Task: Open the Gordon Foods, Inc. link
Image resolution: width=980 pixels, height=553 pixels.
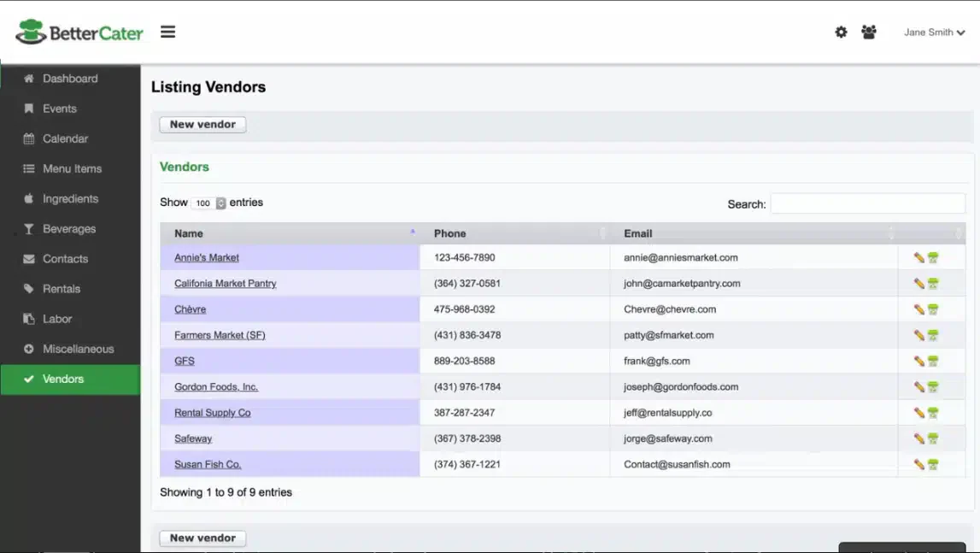Action: click(216, 386)
